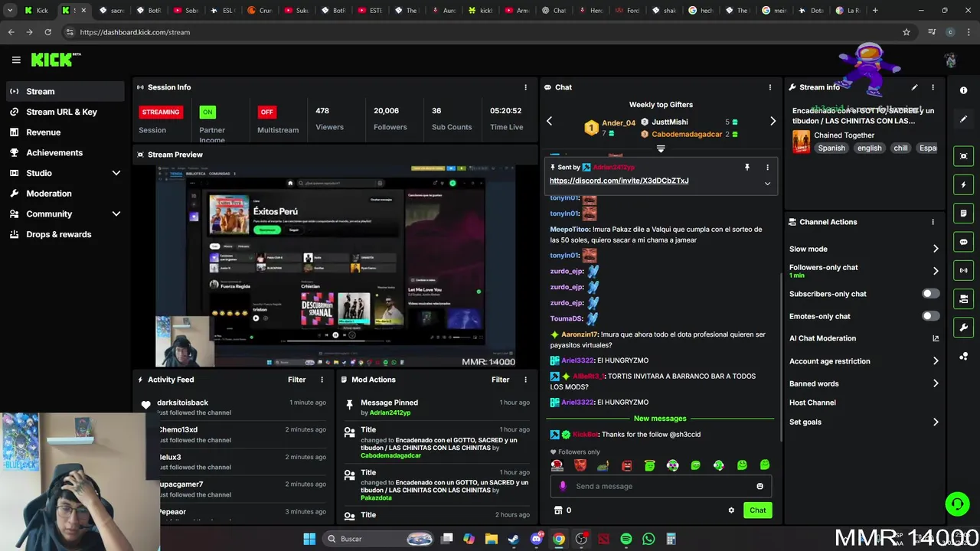Screen dimensions: 980x551
Task: Open Chat panel three-dot menu
Action: [x=769, y=87]
